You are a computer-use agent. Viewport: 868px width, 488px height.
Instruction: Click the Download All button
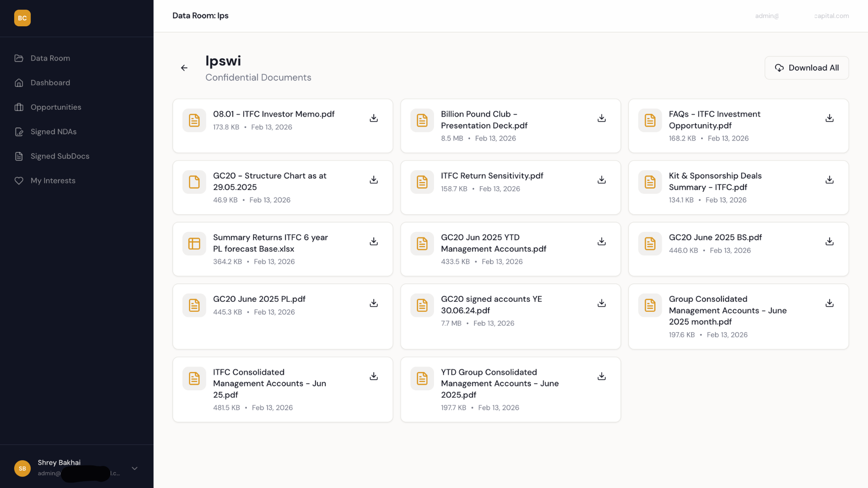point(807,68)
